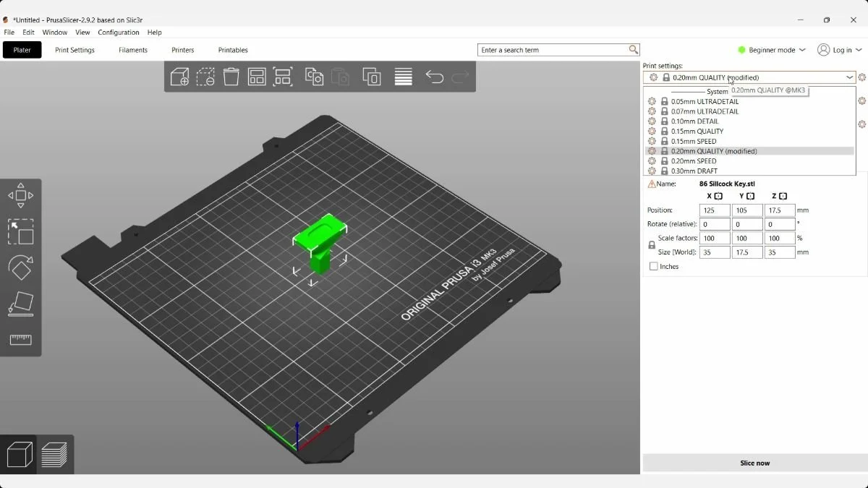Switch to the Printers tab
This screenshot has height=488, width=868.
tap(183, 50)
